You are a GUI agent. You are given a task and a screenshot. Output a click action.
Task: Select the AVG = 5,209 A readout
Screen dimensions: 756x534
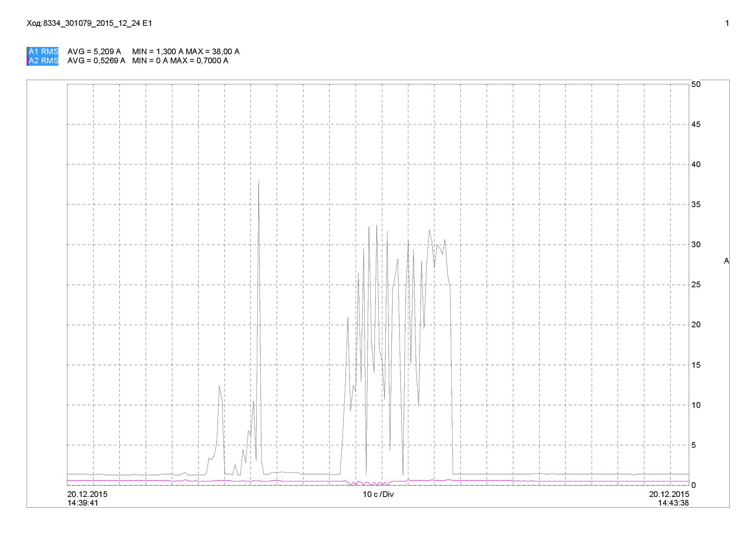point(94,52)
